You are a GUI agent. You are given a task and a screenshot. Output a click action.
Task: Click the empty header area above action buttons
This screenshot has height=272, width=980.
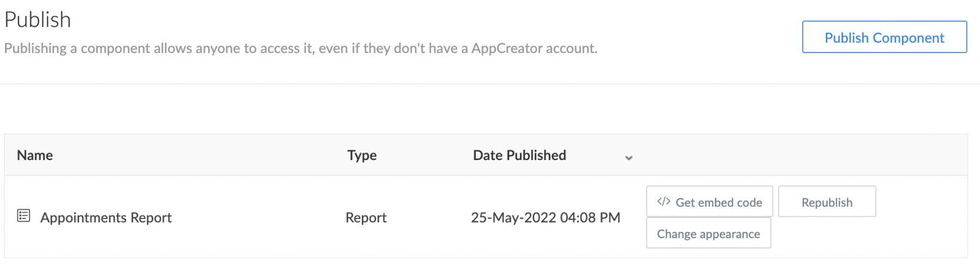coord(791,155)
